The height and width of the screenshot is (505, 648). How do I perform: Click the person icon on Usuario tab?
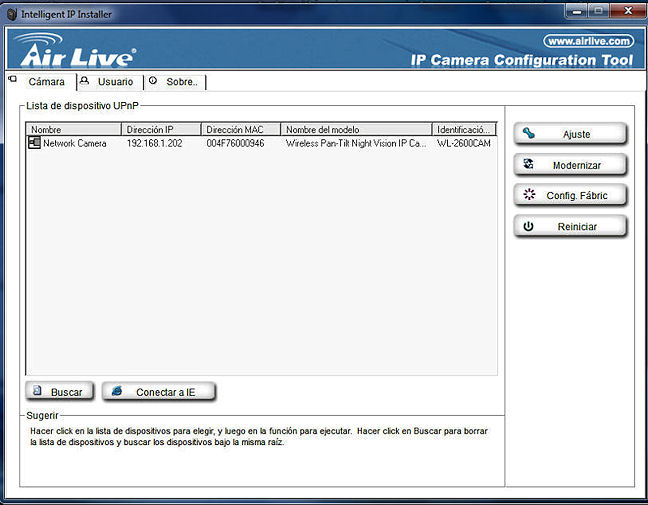pos(84,80)
